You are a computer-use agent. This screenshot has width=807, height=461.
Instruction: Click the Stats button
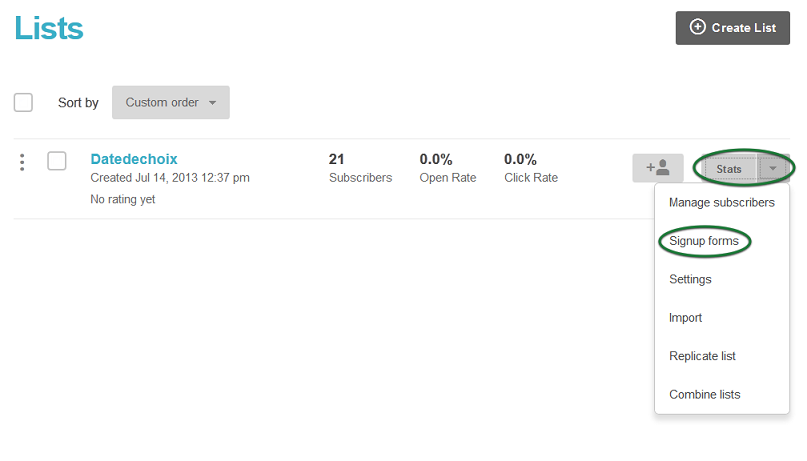[729, 169]
